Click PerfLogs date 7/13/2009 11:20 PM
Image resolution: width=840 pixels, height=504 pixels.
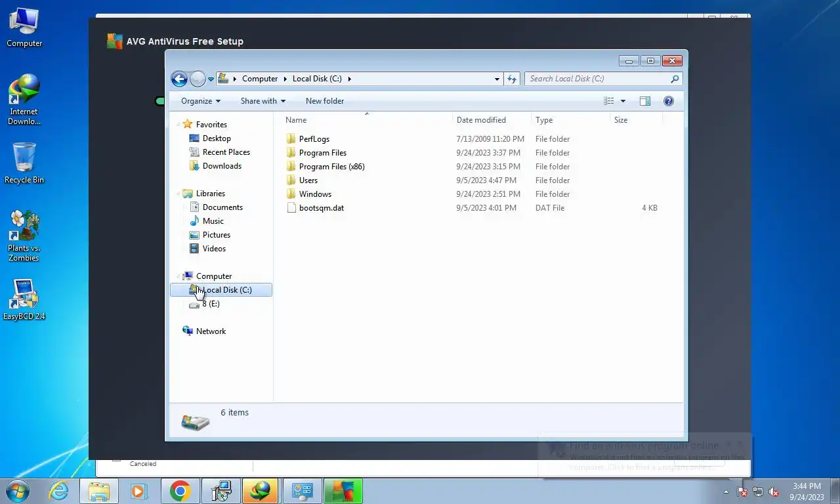(490, 139)
